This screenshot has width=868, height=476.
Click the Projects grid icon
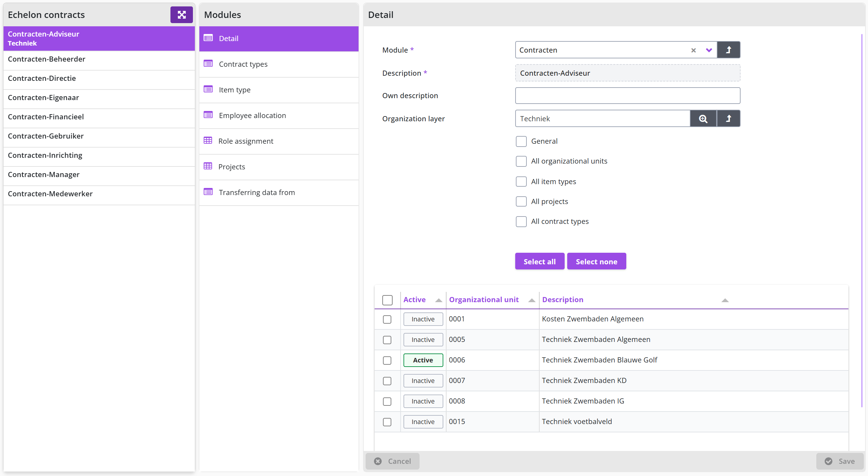coord(208,166)
